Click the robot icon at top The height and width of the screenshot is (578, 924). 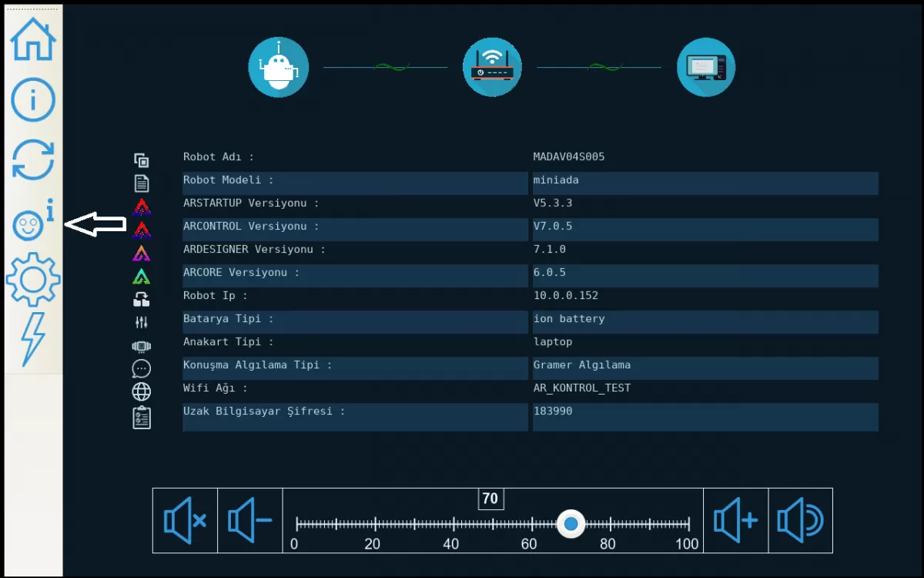tap(278, 67)
